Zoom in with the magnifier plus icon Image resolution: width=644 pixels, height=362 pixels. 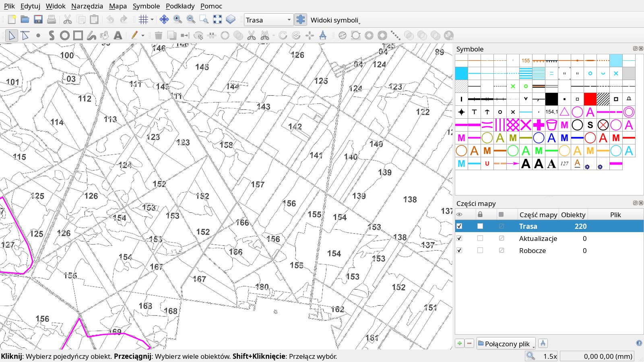point(178,19)
